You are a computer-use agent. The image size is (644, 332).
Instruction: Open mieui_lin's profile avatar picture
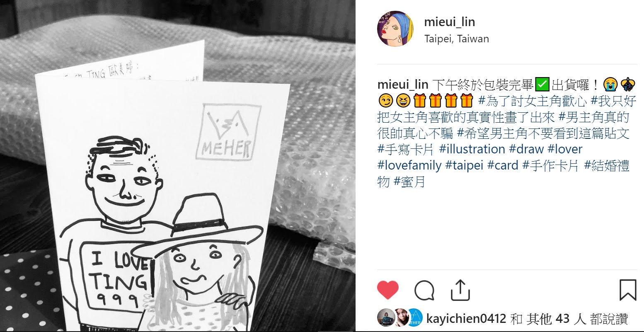pyautogui.click(x=395, y=29)
